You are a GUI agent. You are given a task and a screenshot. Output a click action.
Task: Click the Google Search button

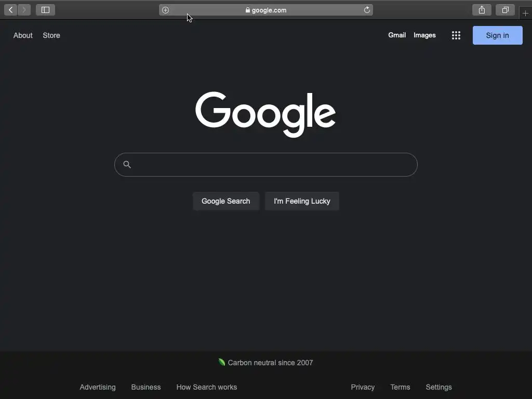225,201
